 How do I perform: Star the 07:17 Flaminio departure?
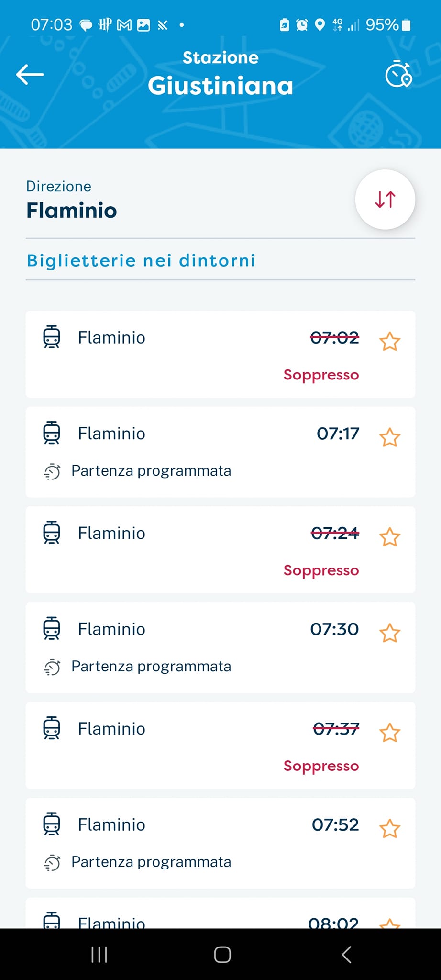coord(390,437)
